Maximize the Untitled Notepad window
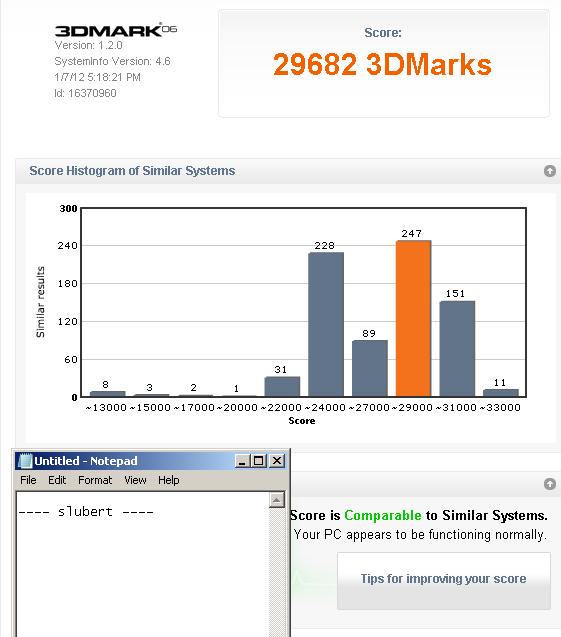The image size is (561, 637). pos(259,461)
